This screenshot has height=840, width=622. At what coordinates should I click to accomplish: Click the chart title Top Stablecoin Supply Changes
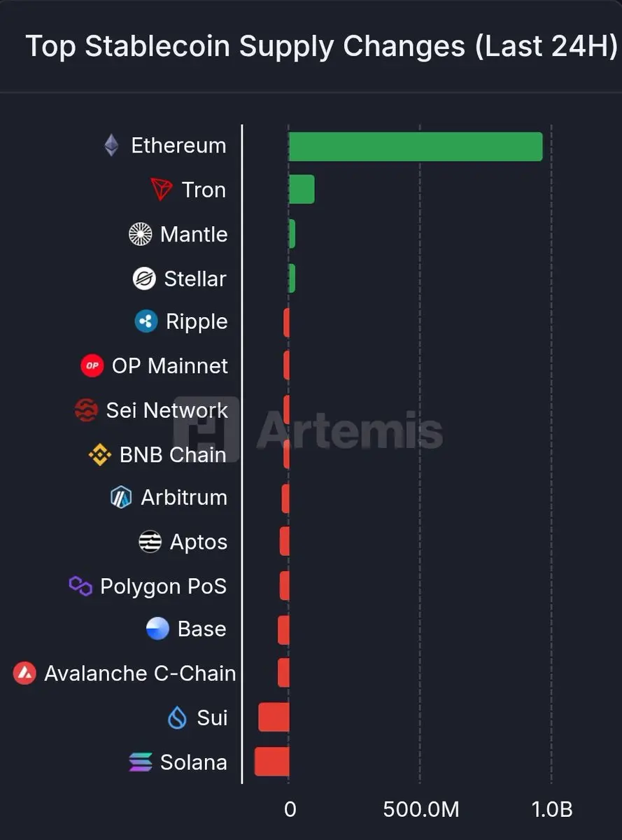pyautogui.click(x=245, y=47)
